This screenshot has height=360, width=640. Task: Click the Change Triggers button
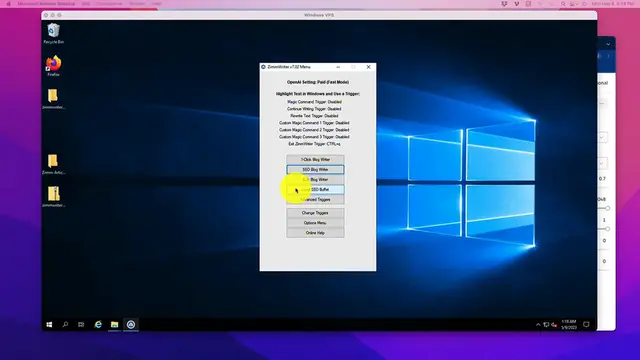(x=315, y=213)
